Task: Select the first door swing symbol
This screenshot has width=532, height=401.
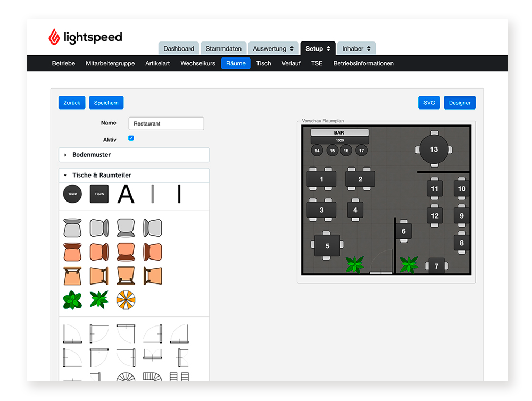Action: point(72,334)
